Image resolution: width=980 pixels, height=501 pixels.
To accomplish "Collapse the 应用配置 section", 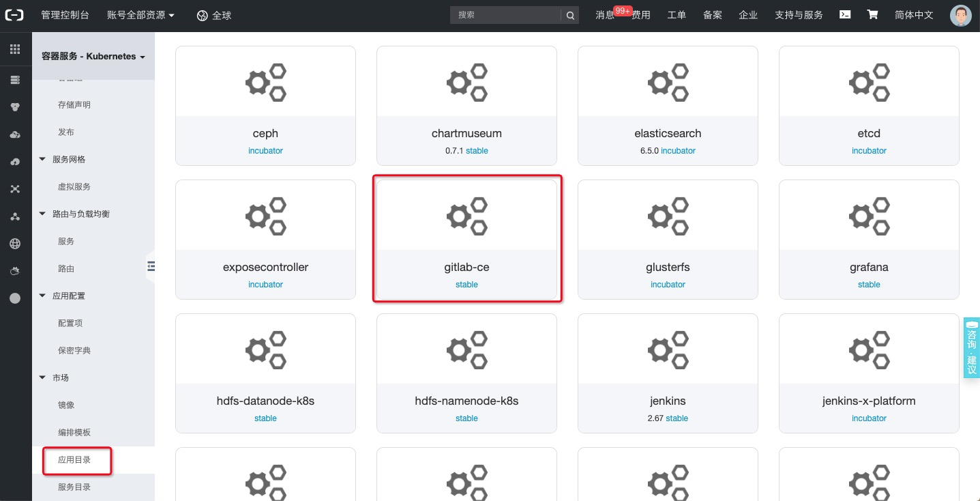I will [43, 296].
